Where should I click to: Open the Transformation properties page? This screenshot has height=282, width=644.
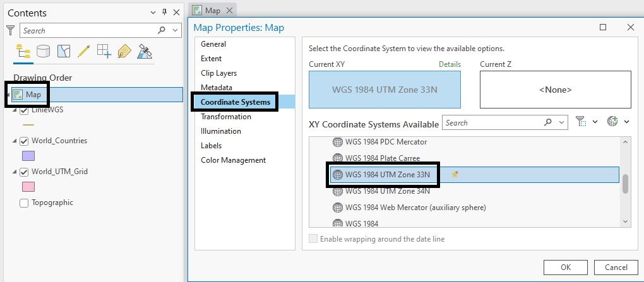(x=225, y=117)
